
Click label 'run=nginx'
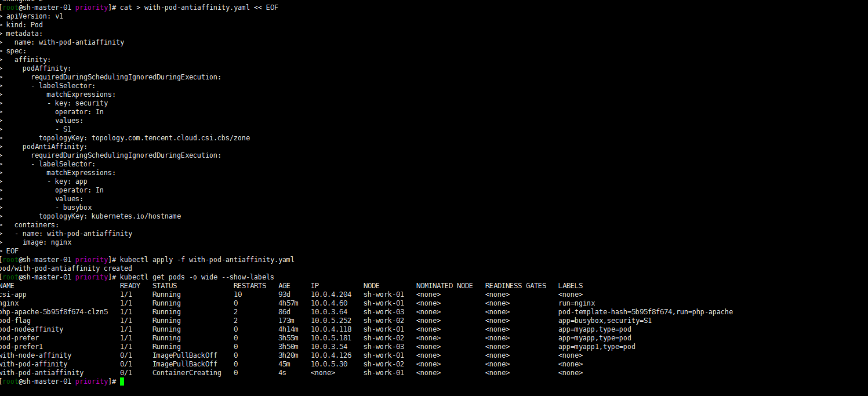click(576, 303)
